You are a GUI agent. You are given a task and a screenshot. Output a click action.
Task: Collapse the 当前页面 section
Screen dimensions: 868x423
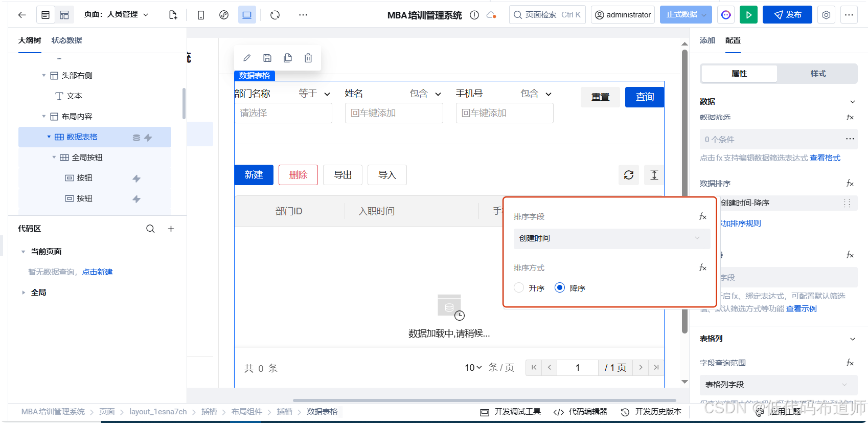pyautogui.click(x=23, y=252)
